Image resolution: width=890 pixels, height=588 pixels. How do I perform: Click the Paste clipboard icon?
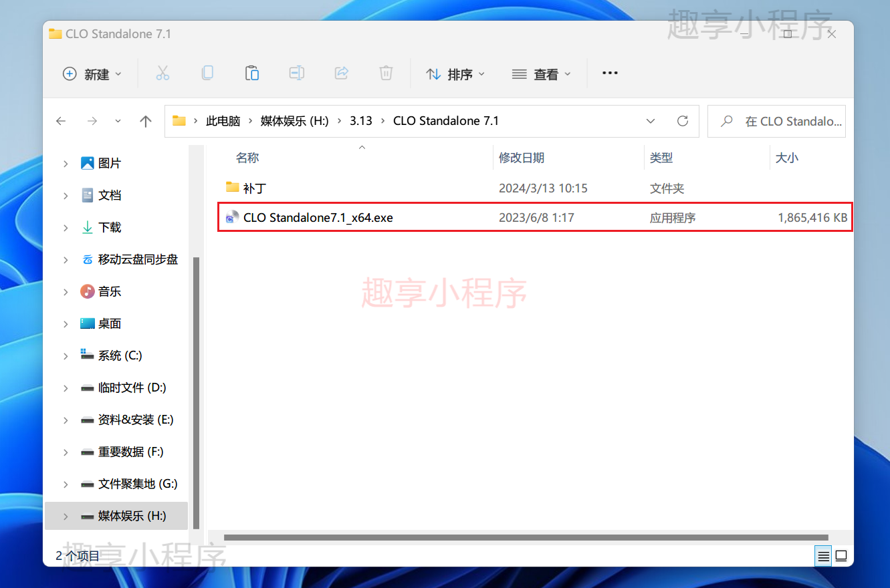[x=252, y=73]
